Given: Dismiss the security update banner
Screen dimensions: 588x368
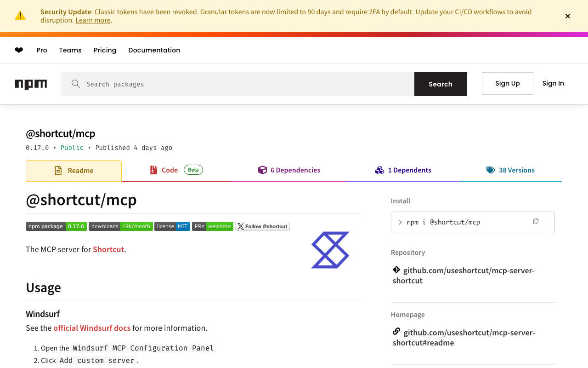Looking at the screenshot, I should (567, 16).
